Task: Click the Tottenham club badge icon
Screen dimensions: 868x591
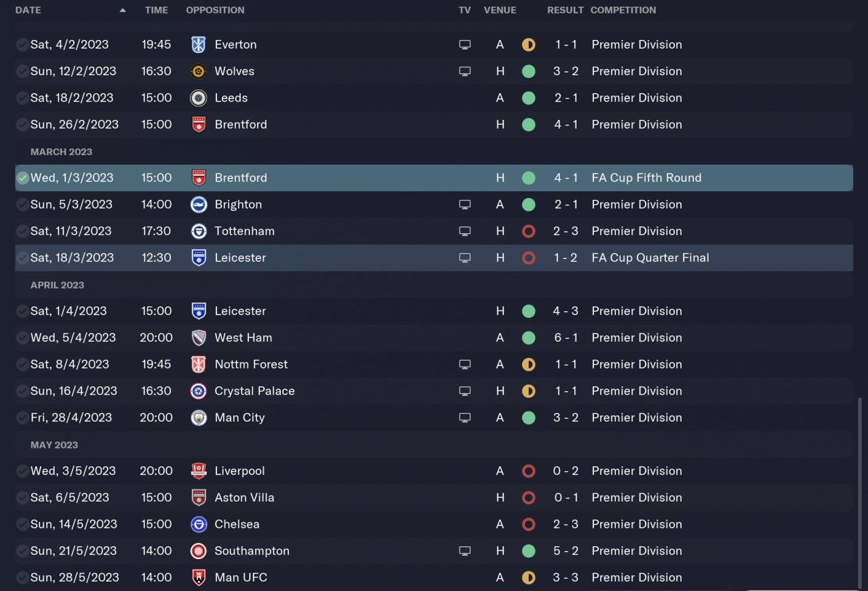Action: 199,231
